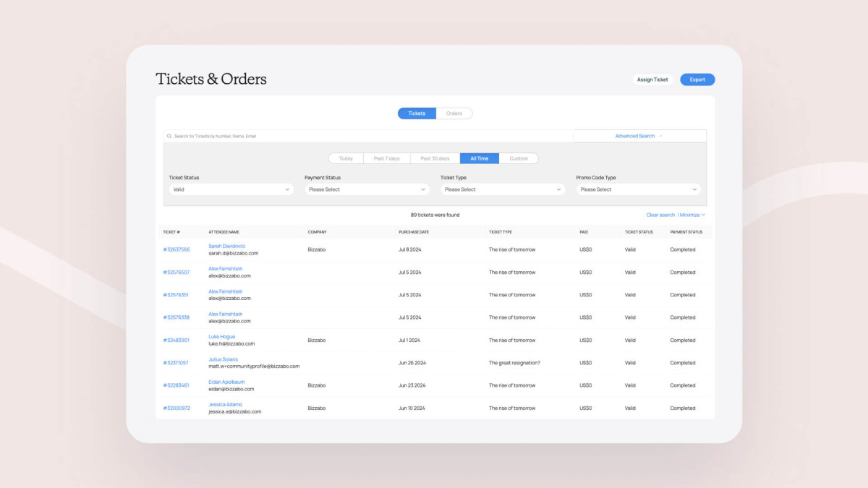Click the Clear search link
868x488 pixels.
tap(660, 215)
